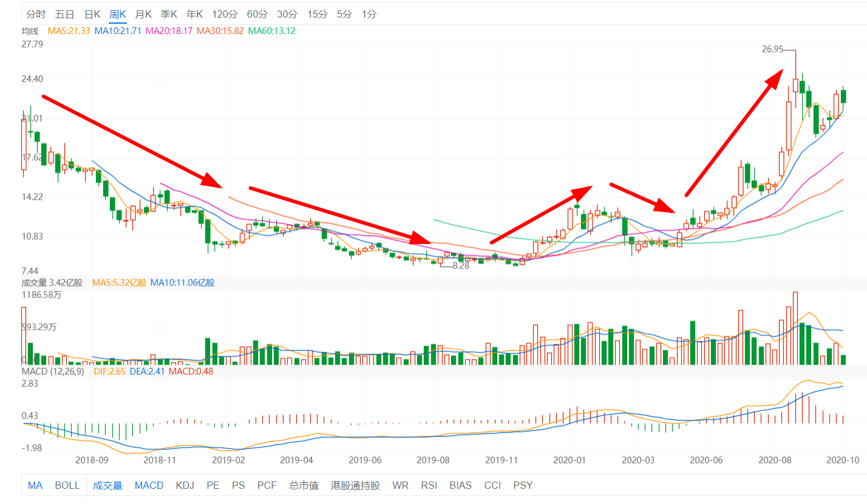Click the volume MA5:5.32亿股 label
Viewport: 867px width, 504px height.
coord(119,282)
